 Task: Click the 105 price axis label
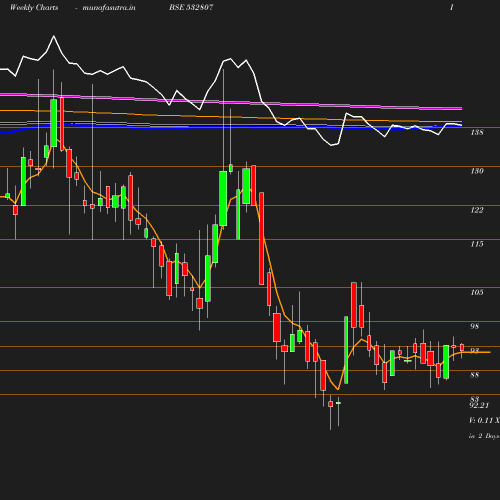(x=477, y=292)
